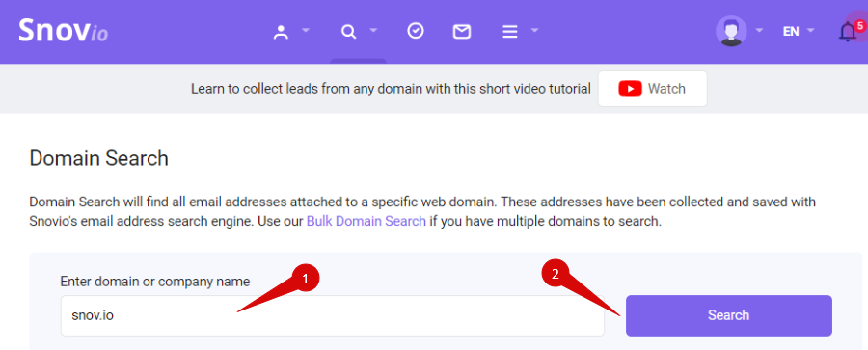Open the magnifier search tools icon
868x350 pixels.
(348, 32)
